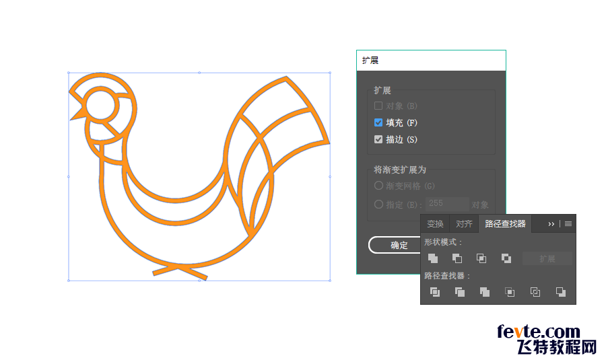Open the Pathfinder panel menu icon
Screen dimensions: 606x364
[568, 224]
